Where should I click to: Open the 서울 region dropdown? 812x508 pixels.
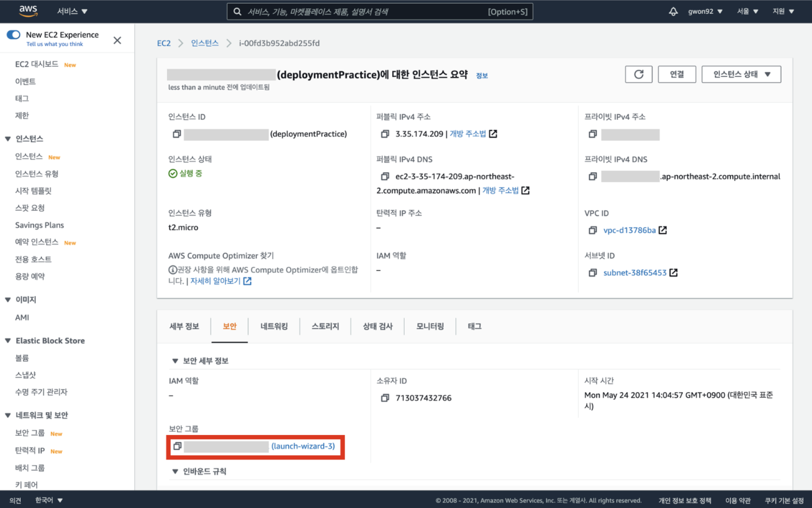748,11
